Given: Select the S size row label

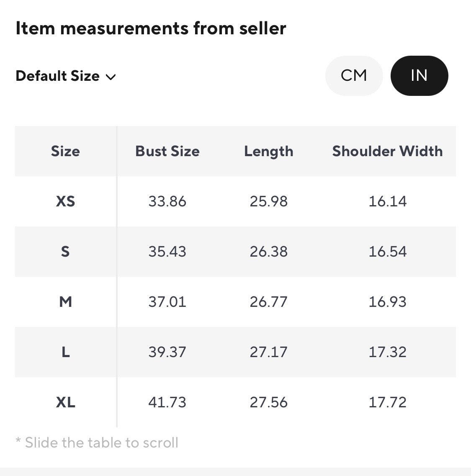Looking at the screenshot, I should pos(65,251).
